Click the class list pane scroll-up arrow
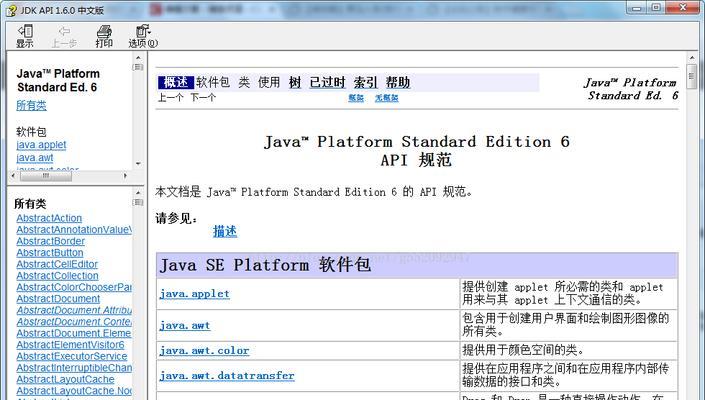This screenshot has width=705, height=400. pyautogui.click(x=138, y=192)
